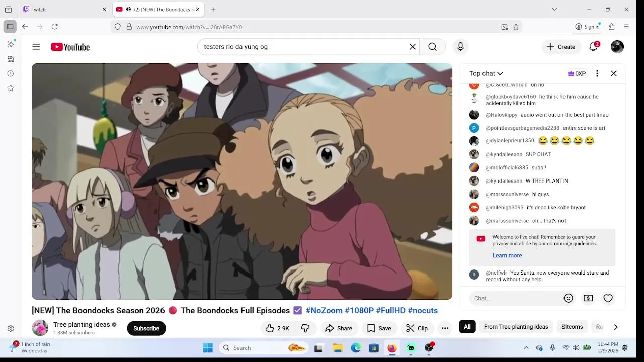
Task: Open the #nocuts hashtag link
Action: [x=423, y=310]
